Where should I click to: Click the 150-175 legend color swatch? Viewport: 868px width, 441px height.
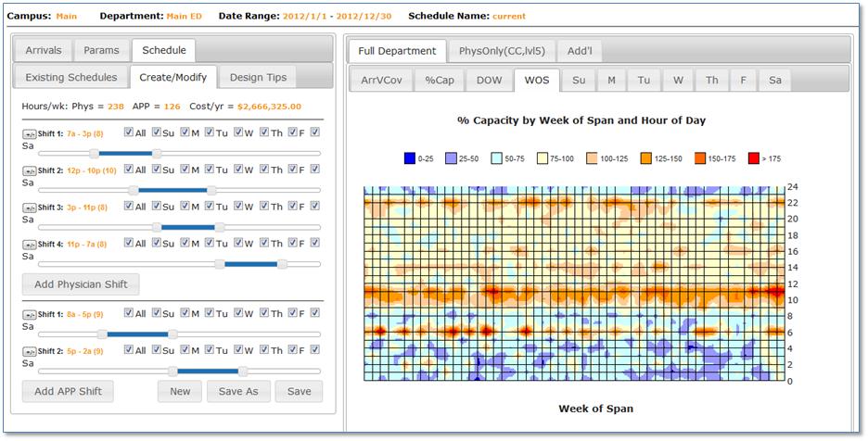point(700,158)
